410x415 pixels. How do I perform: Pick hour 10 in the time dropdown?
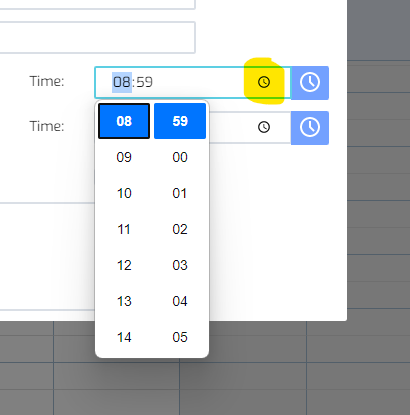coord(124,193)
